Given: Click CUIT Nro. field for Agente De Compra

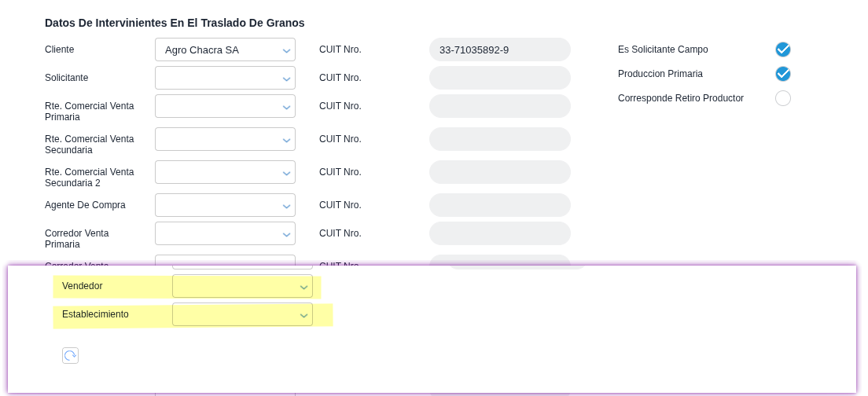Looking at the screenshot, I should [x=499, y=205].
